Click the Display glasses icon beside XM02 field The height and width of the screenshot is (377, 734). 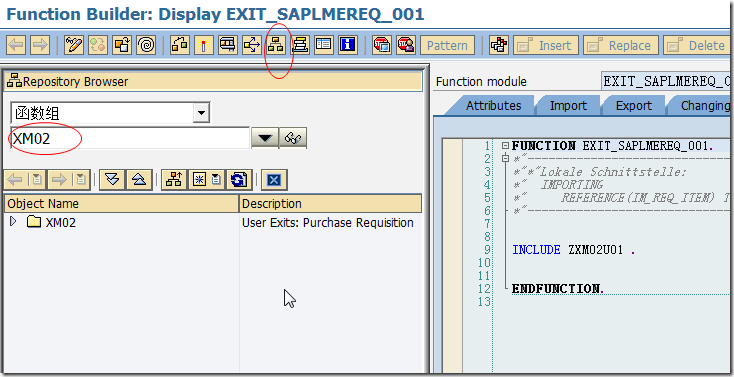(x=293, y=138)
